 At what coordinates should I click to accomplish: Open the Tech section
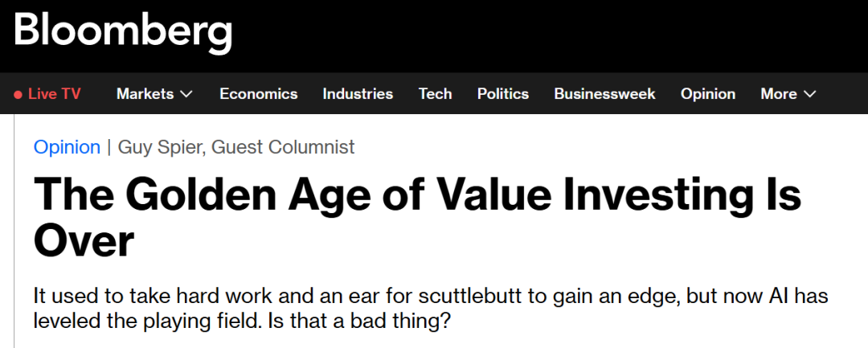pyautogui.click(x=435, y=94)
